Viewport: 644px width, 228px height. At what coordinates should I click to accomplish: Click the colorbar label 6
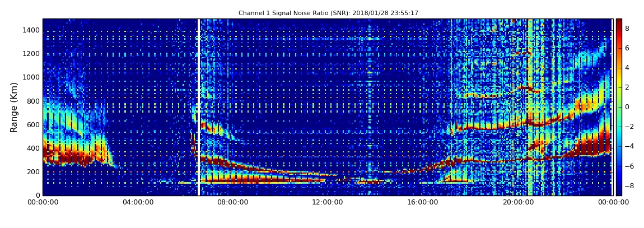coord(627,48)
